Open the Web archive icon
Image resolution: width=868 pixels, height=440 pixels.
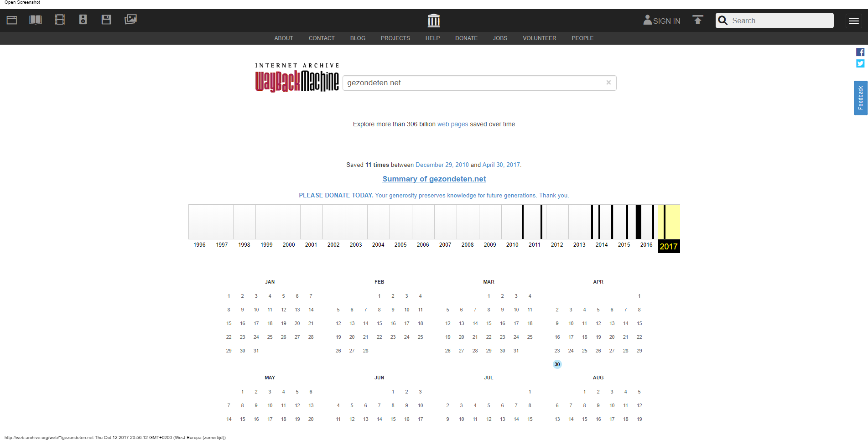12,20
